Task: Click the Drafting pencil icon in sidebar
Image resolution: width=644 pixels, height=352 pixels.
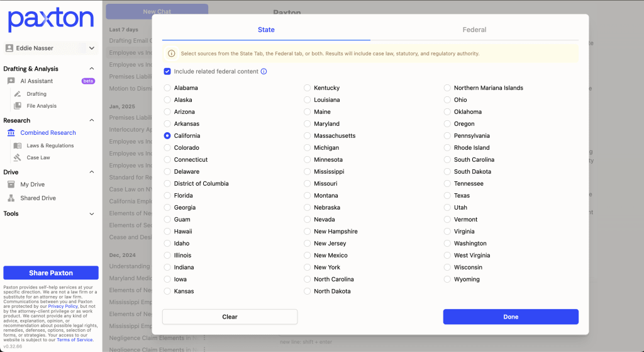Action: (18, 94)
